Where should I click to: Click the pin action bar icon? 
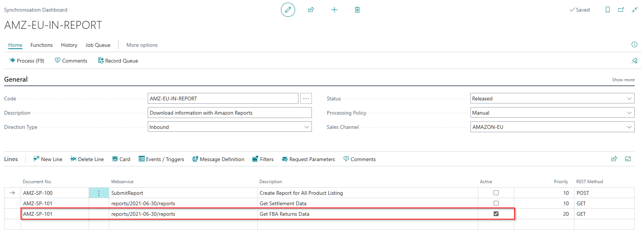coord(635,61)
